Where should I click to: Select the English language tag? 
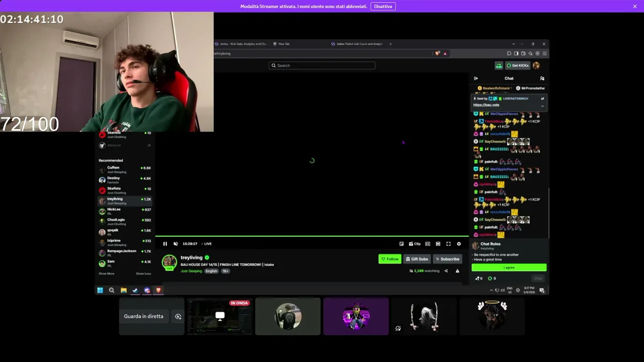point(211,271)
